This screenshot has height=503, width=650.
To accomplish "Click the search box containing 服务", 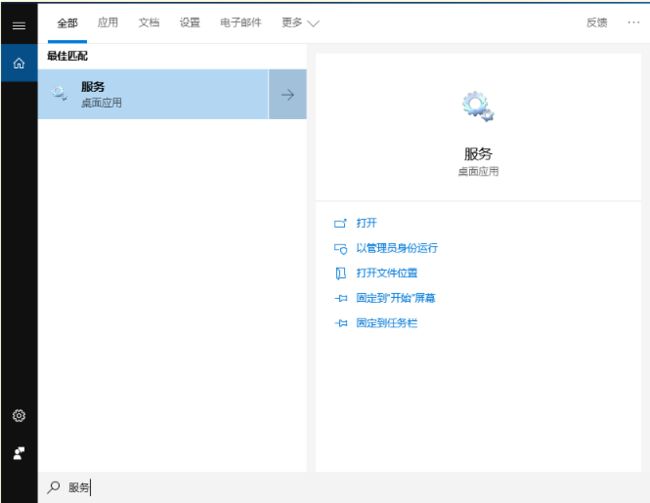I will [344, 487].
